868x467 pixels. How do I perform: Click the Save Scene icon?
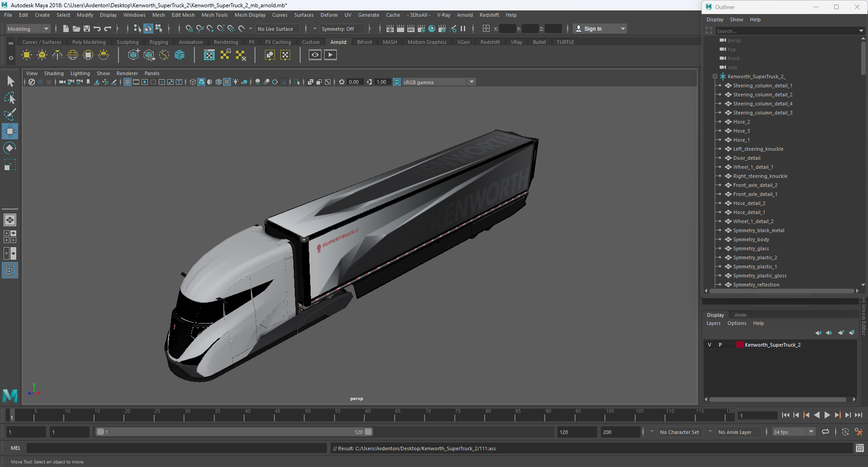point(87,29)
